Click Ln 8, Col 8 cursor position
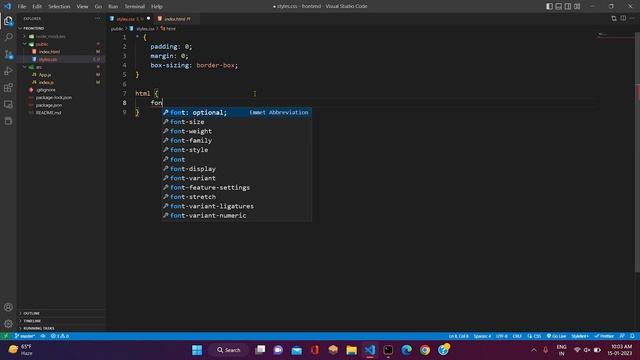This screenshot has width=640, height=360. click(459, 336)
